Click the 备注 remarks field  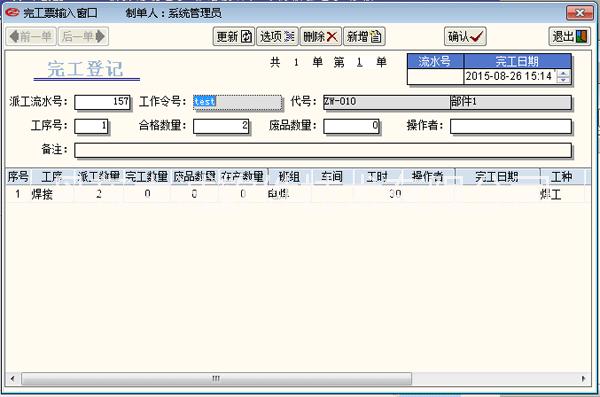(x=323, y=150)
